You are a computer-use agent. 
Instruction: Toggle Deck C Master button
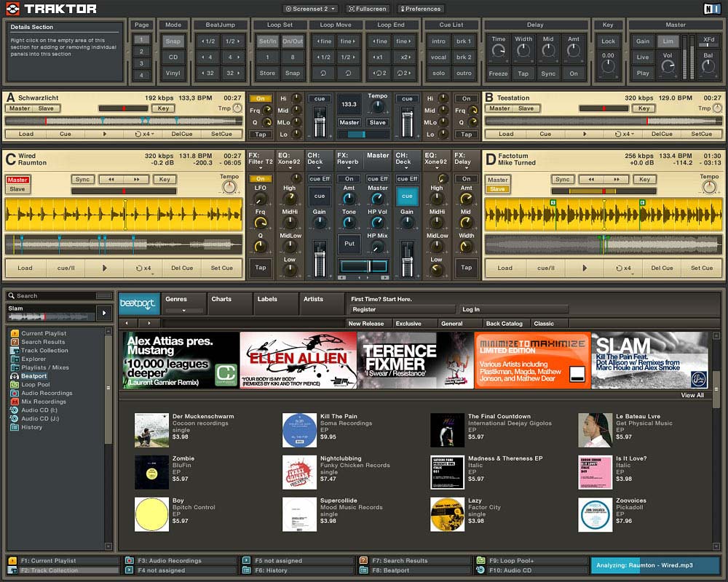tap(17, 180)
